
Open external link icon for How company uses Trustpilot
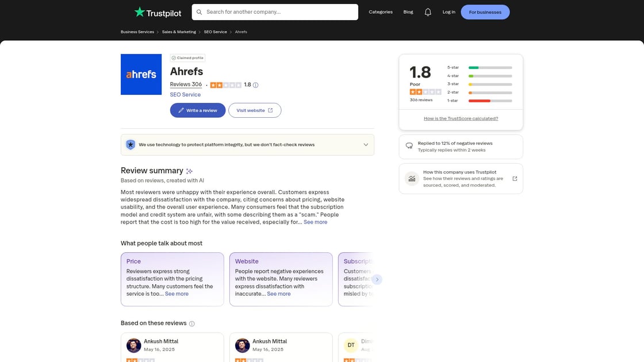tap(515, 179)
